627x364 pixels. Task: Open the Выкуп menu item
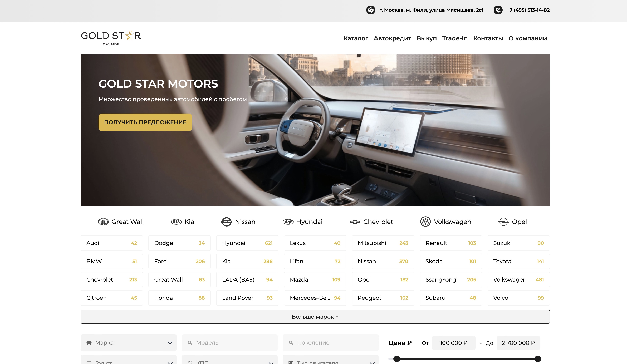pos(427,38)
